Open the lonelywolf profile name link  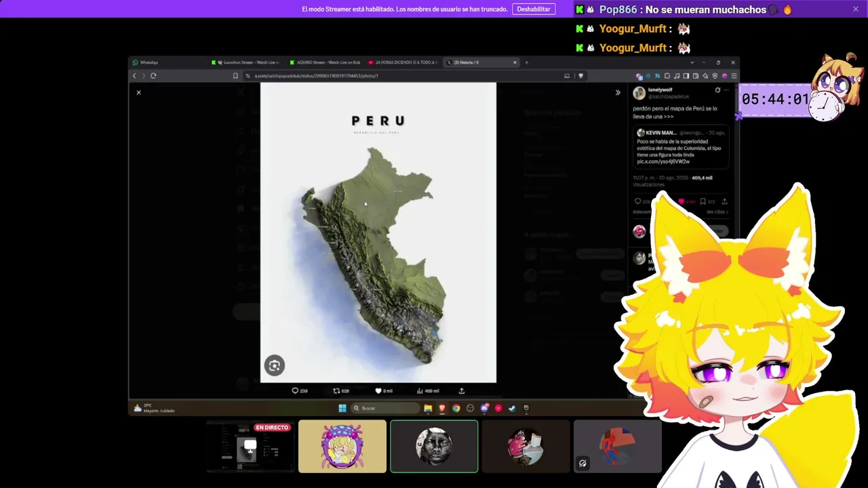[660, 89]
